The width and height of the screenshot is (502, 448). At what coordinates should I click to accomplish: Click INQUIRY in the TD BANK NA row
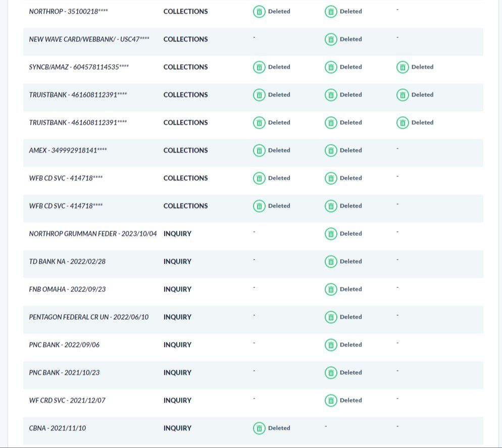pyautogui.click(x=177, y=262)
